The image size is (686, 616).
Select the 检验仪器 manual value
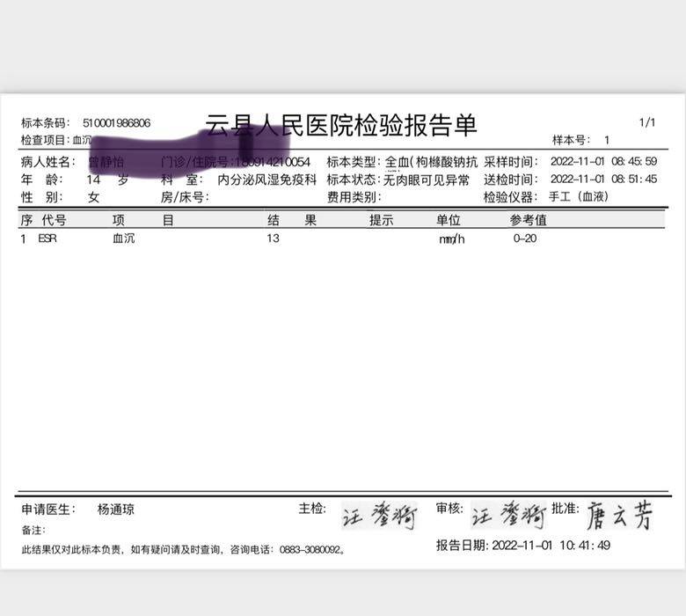click(578, 197)
